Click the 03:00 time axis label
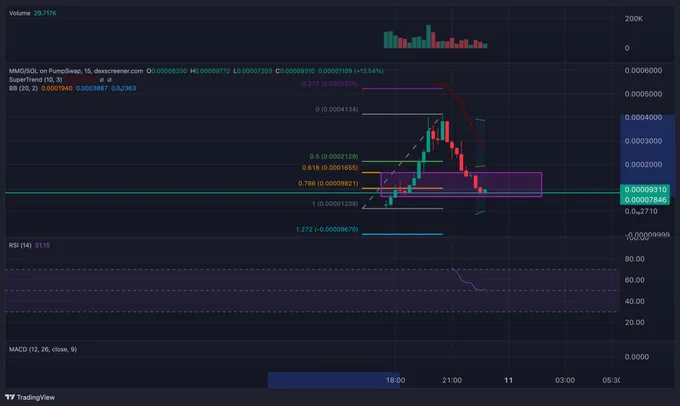The height and width of the screenshot is (406, 680). pos(565,380)
